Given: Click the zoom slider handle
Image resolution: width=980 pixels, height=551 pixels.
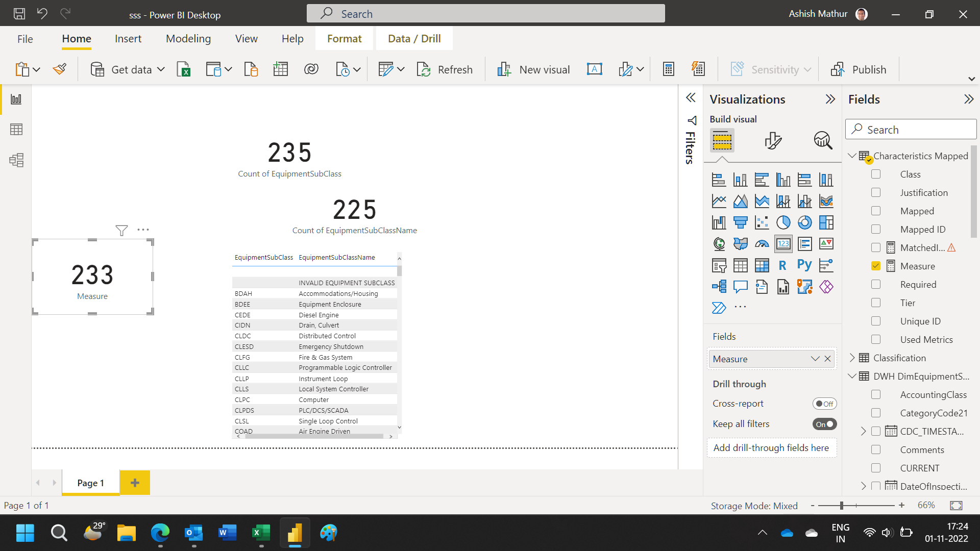Looking at the screenshot, I should [841, 505].
